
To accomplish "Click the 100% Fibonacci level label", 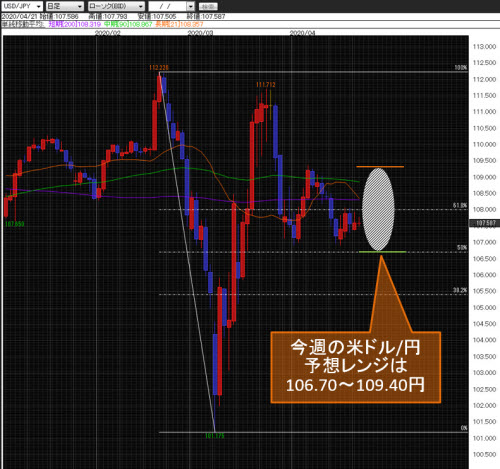I will click(x=461, y=68).
